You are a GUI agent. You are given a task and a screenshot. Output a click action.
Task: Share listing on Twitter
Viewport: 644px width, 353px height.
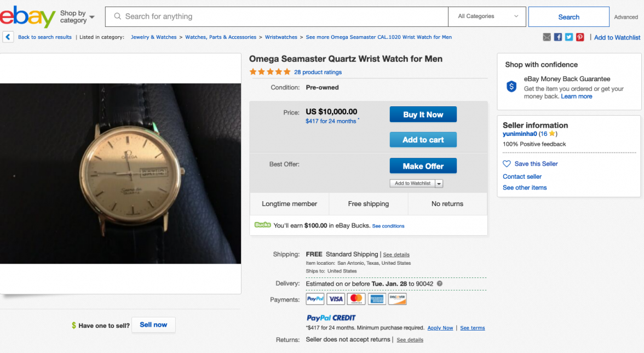pos(569,37)
